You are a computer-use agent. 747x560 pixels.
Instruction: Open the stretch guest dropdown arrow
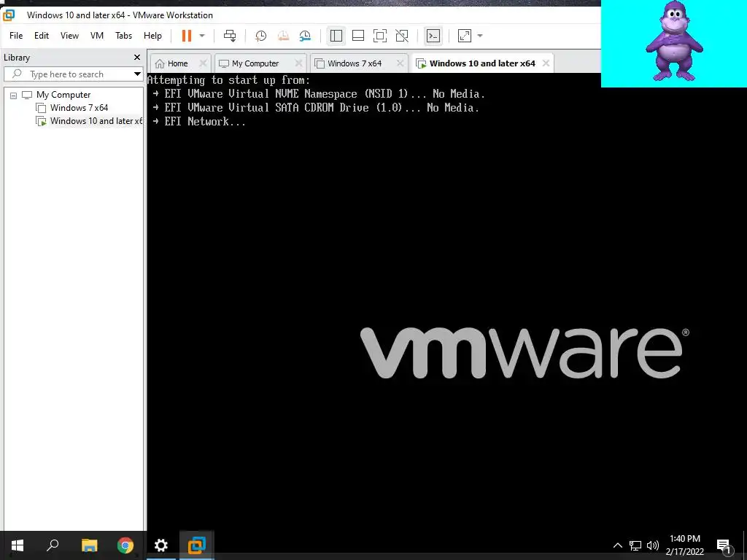click(480, 36)
